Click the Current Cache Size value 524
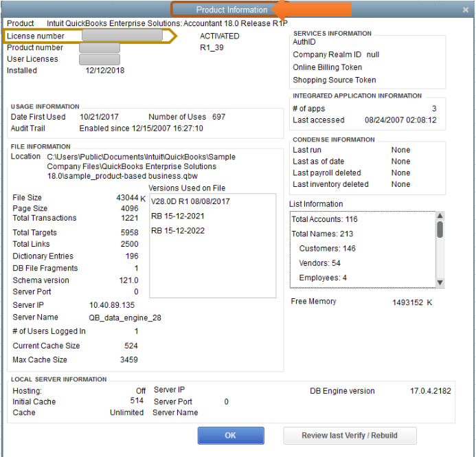This screenshot has width=476, height=457. 131,346
